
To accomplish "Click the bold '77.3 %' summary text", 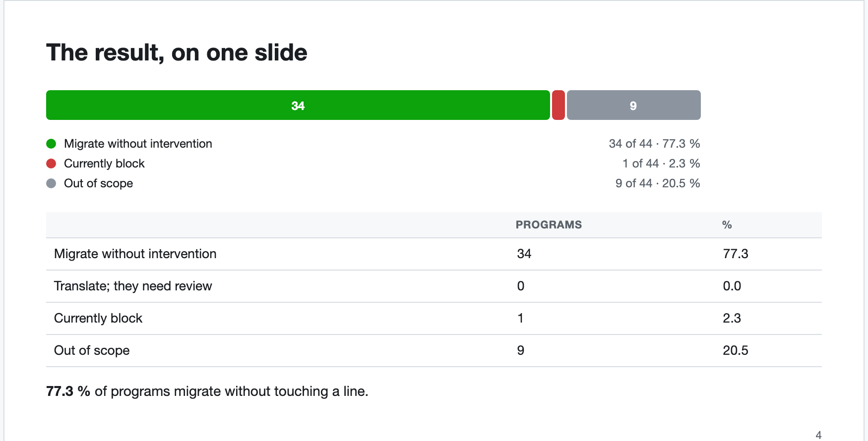I will pos(68,391).
